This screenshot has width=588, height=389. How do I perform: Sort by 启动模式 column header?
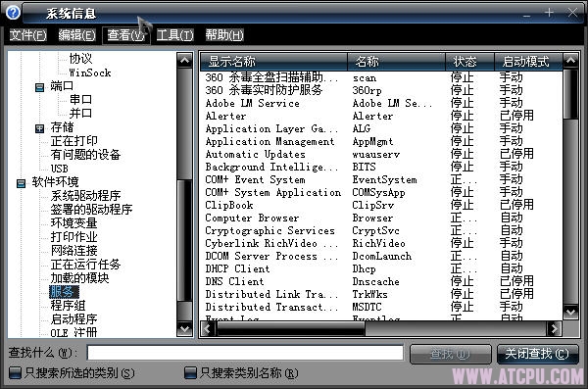click(528, 62)
